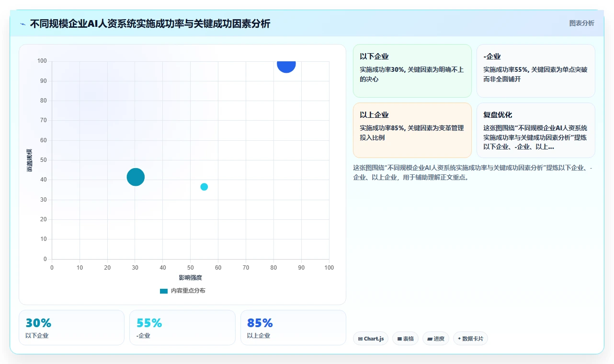Click the 数据卡片 tag chip
The height and width of the screenshot is (364, 614).
[470, 339]
